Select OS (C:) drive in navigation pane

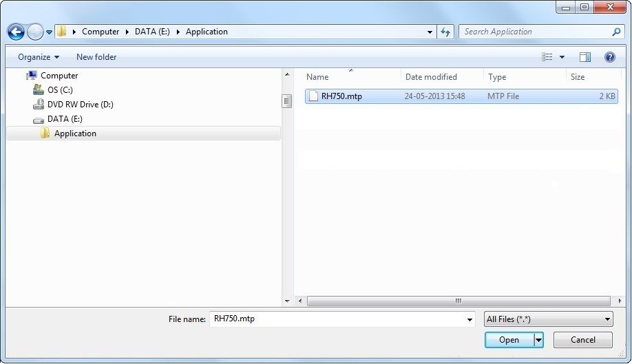(x=60, y=90)
